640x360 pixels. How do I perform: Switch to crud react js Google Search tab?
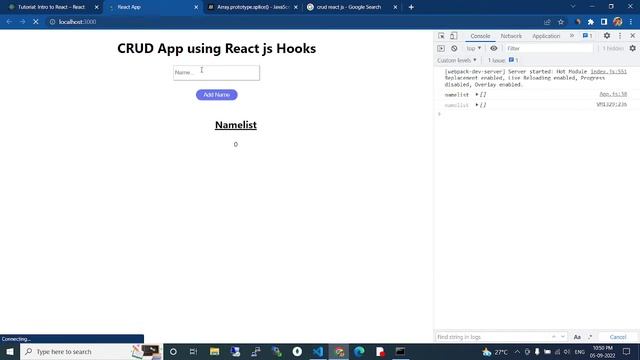point(349,7)
